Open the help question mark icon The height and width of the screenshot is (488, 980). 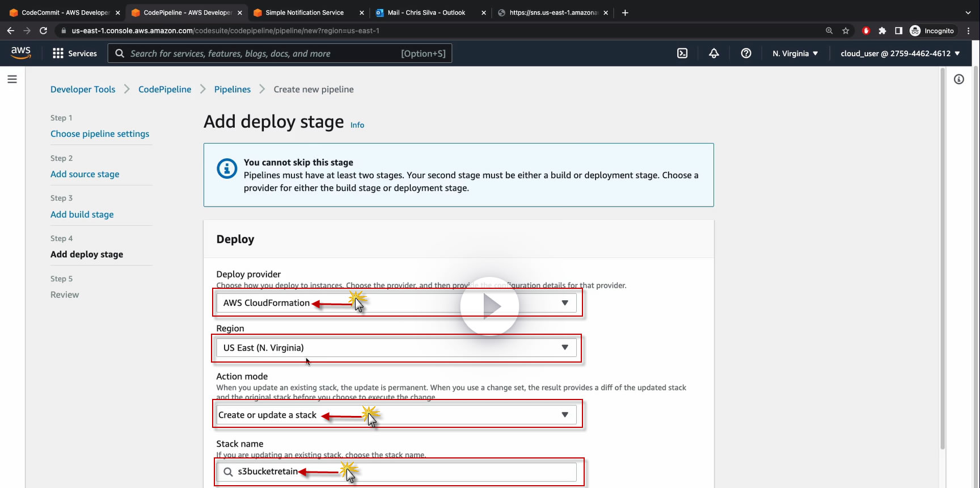pyautogui.click(x=746, y=53)
